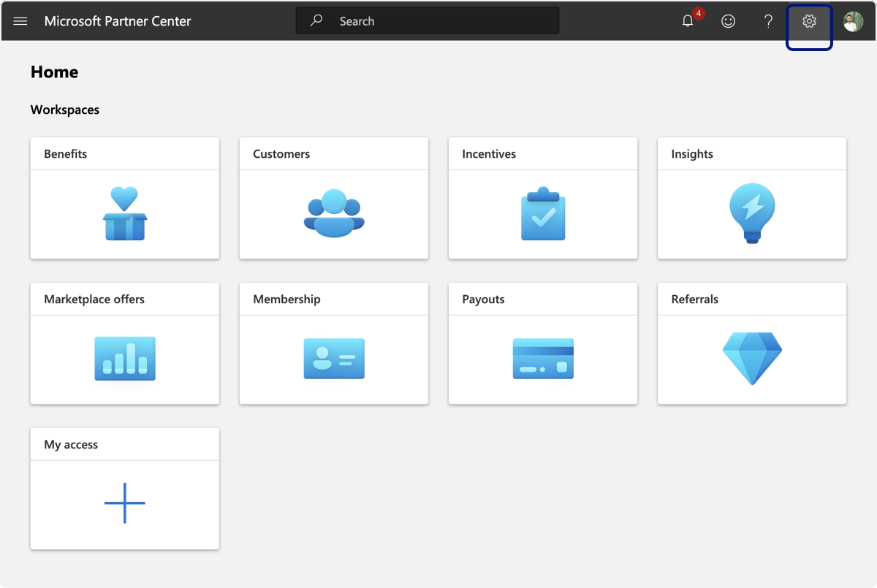Click the Customers people icon
877x588 pixels.
tap(334, 213)
